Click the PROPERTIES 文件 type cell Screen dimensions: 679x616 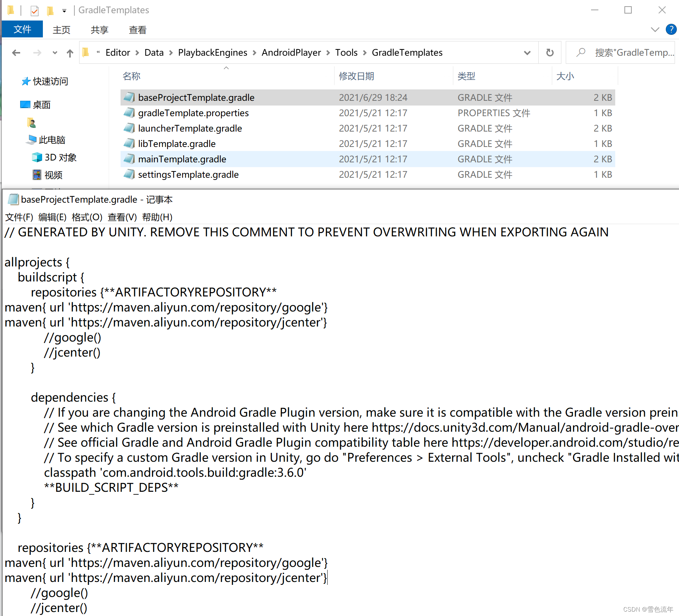click(x=494, y=113)
